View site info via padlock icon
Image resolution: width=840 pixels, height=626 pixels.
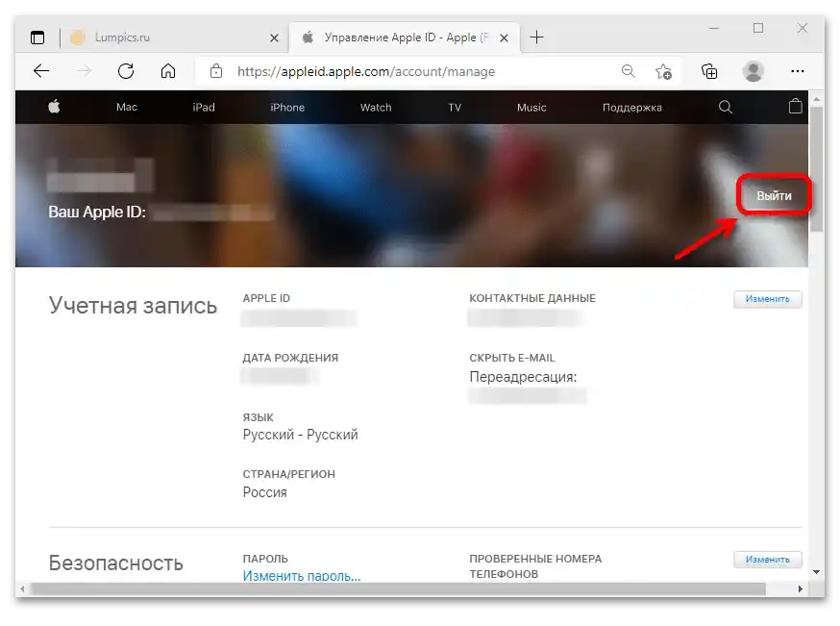coord(216,71)
